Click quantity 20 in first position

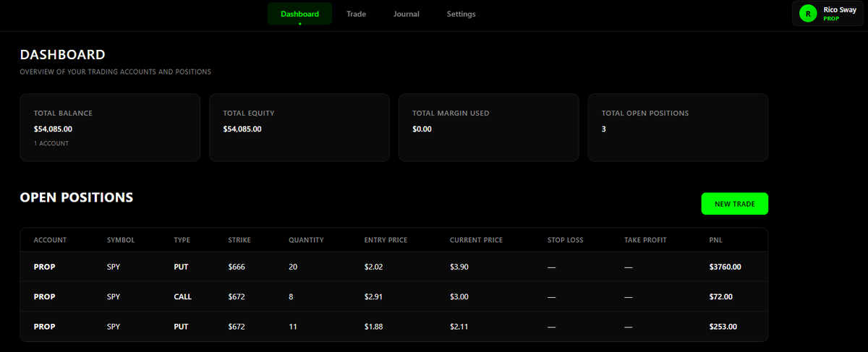(292, 267)
